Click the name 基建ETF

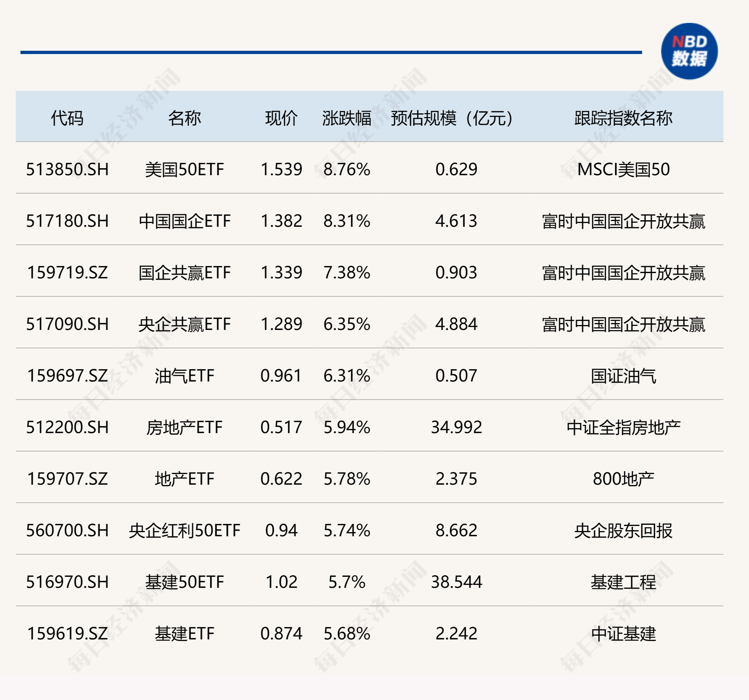coord(185,634)
